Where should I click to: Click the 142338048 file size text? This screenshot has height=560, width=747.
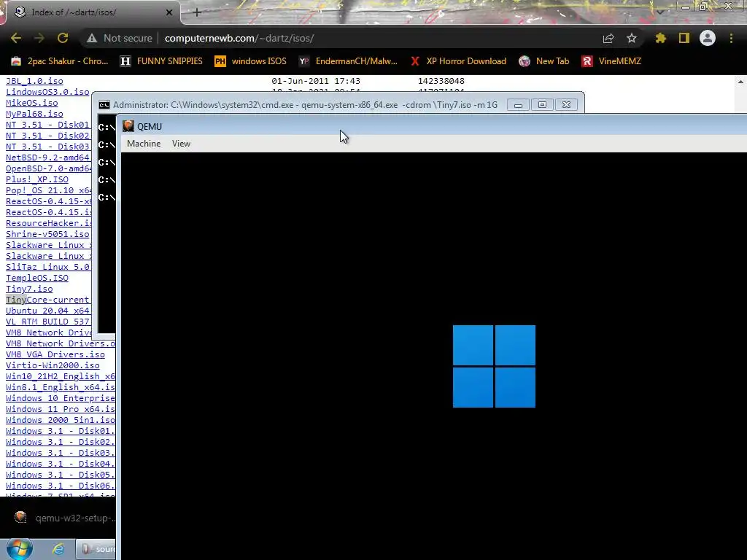click(441, 81)
